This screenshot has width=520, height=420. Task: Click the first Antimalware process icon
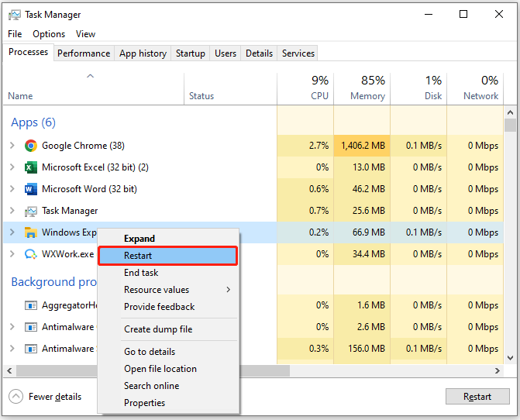(31, 327)
